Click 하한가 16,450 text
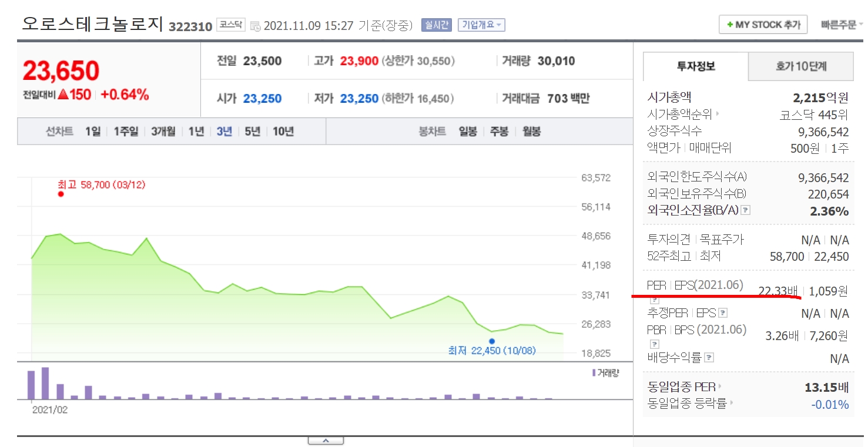868x447 pixels. coord(418,99)
